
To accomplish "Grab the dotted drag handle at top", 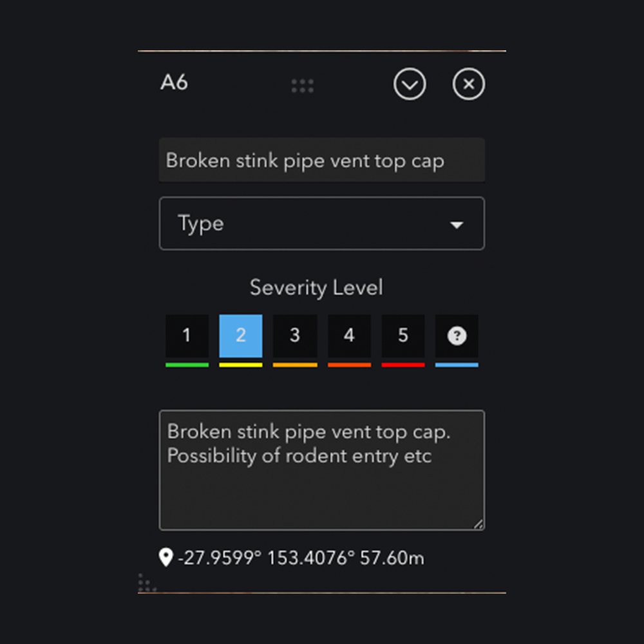I will coord(303,86).
